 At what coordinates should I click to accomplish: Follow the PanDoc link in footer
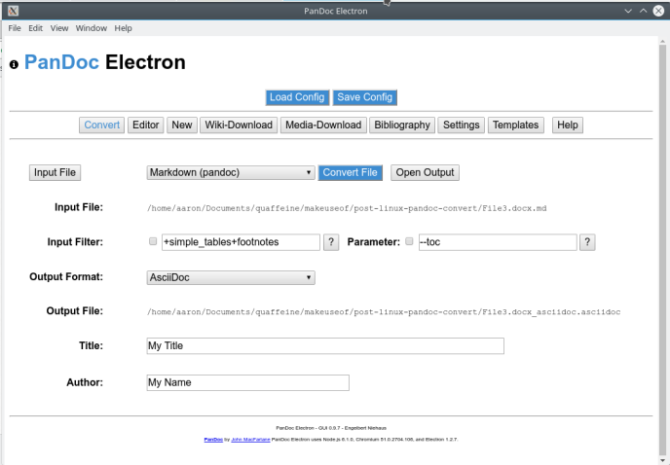213,439
